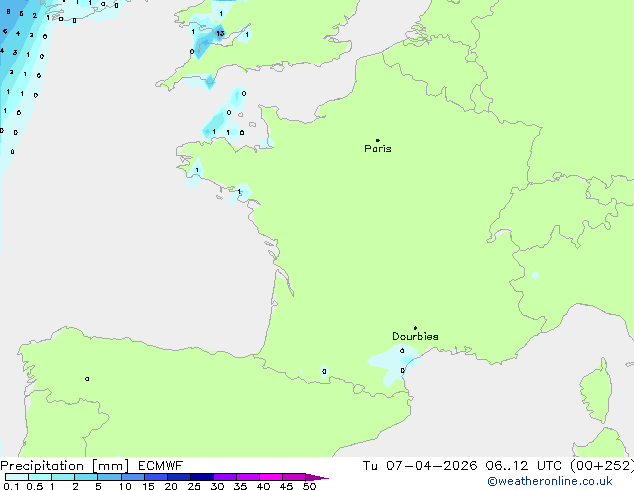Click the '13' precipitation value over England
This screenshot has height=490, width=634.
(x=219, y=33)
